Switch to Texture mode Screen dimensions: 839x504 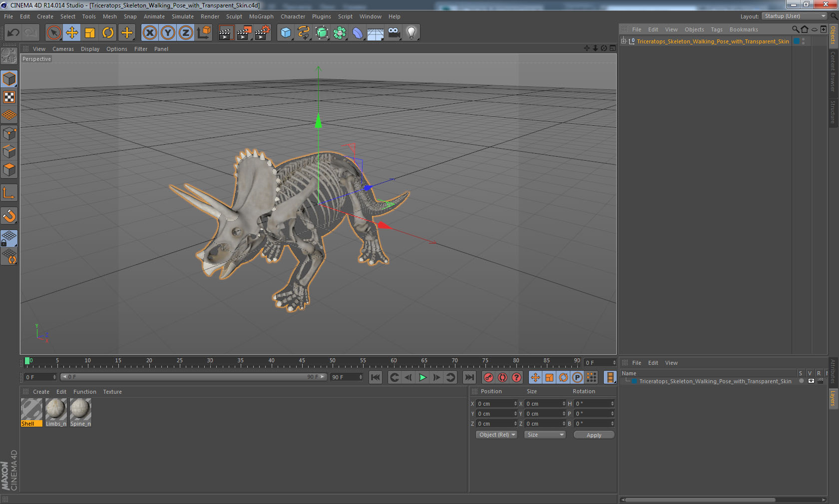[9, 97]
